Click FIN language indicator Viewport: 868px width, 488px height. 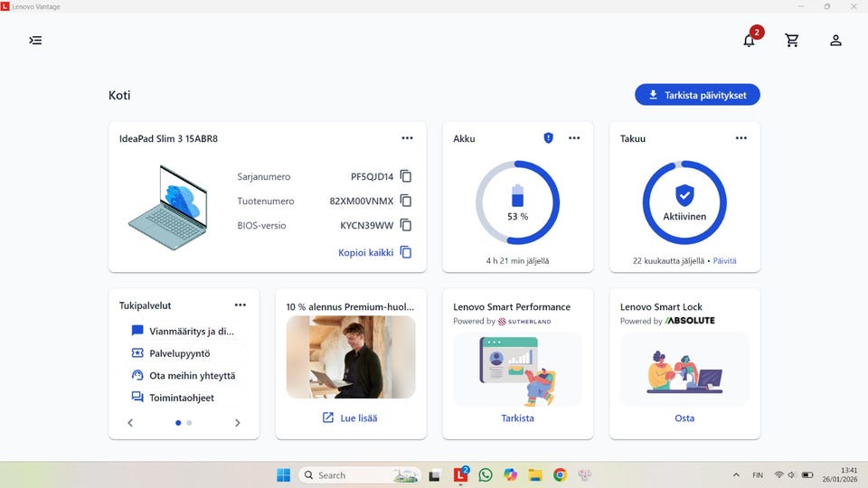point(758,474)
